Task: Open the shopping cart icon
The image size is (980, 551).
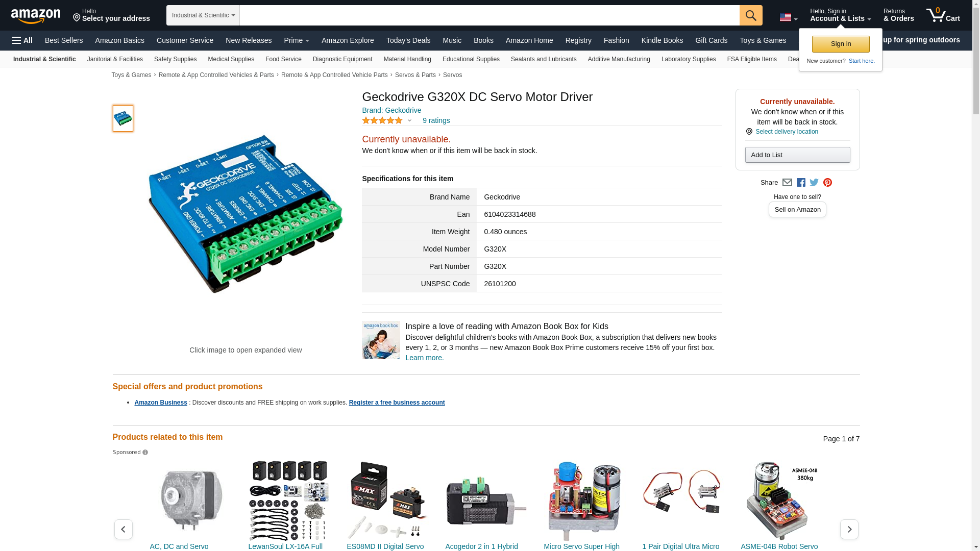Action: 943,15
